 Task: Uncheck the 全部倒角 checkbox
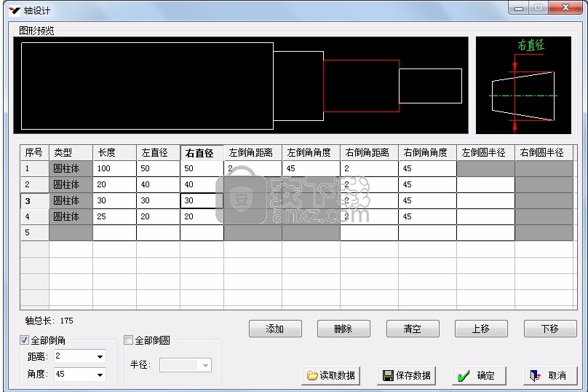coord(25,340)
